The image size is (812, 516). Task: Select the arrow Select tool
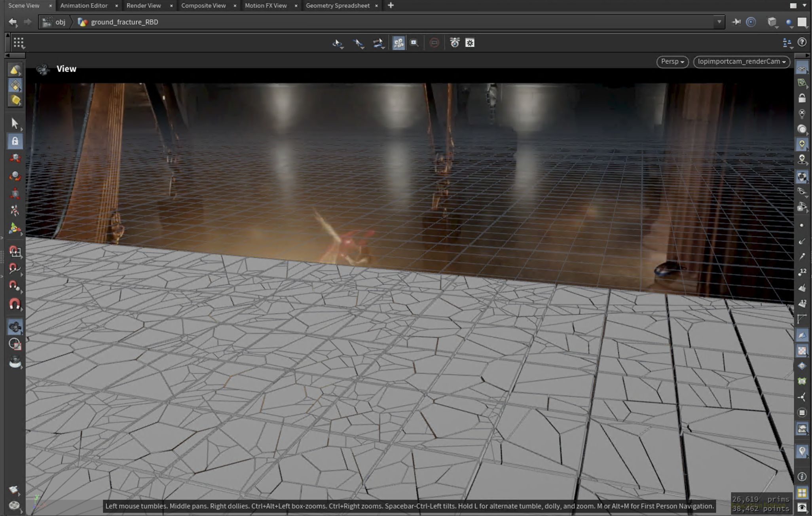[x=15, y=123]
